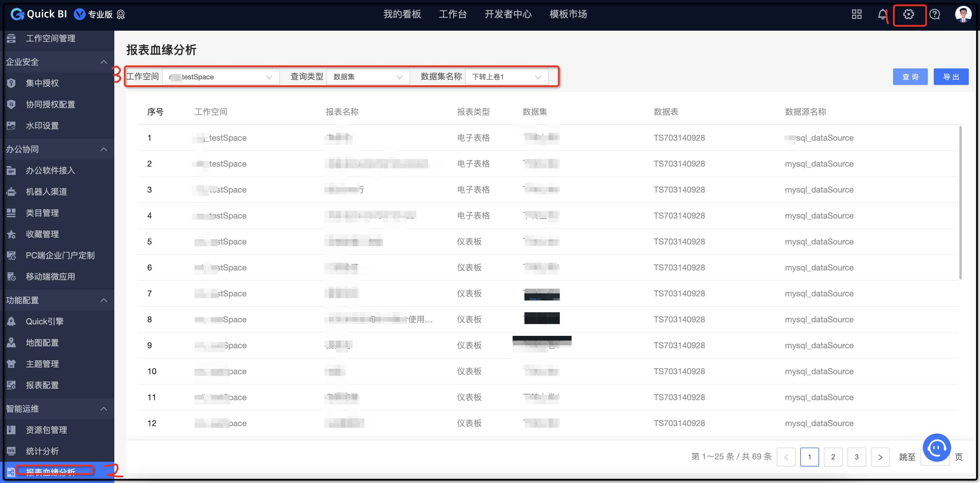The width and height of the screenshot is (980, 483).
Task: Open 地图配置 in the sidebar
Action: click(x=42, y=343)
